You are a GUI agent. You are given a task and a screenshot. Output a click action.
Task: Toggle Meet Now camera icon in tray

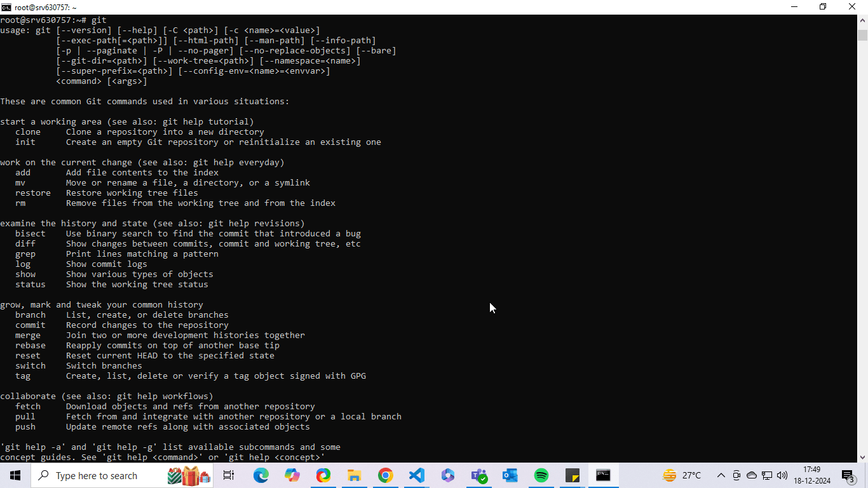click(736, 475)
